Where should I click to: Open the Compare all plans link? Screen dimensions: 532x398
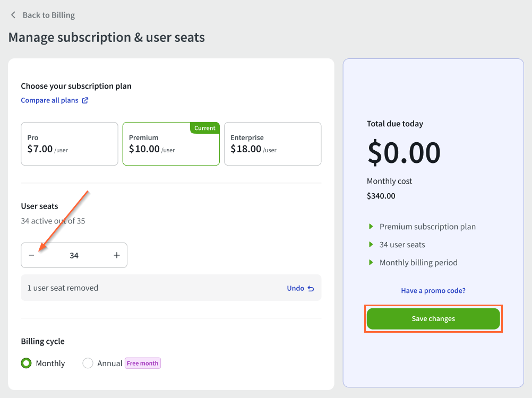[x=49, y=100]
